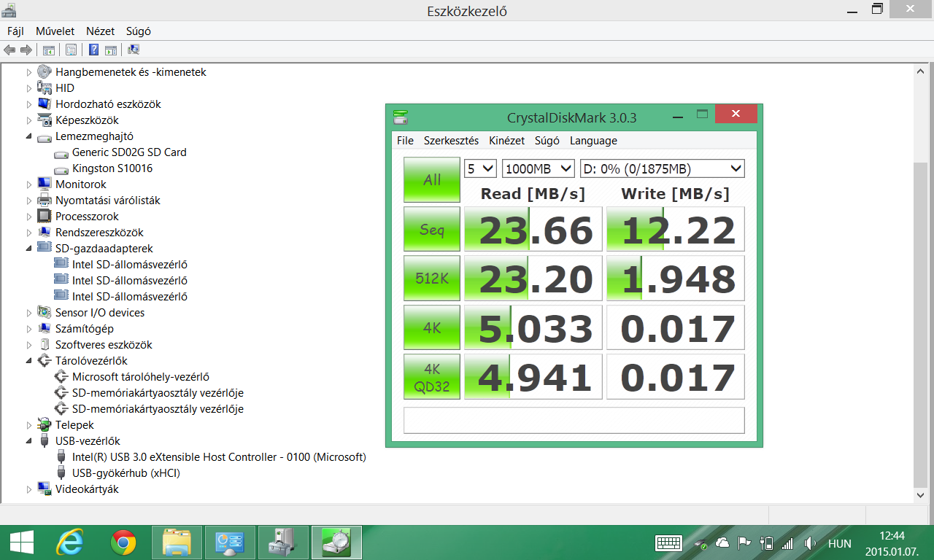Image resolution: width=934 pixels, height=560 pixels.
Task: Click the show/hide console tree toolbar icon
Action: [x=49, y=50]
